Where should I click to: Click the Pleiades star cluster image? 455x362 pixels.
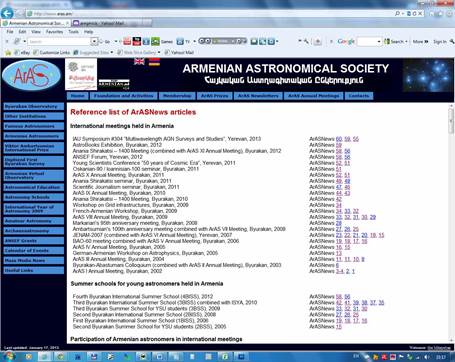point(428,76)
